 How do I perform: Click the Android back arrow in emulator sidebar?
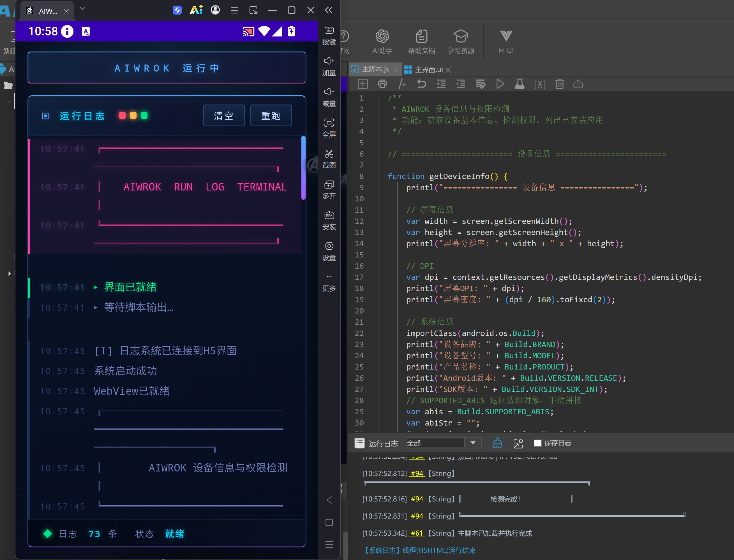click(x=329, y=500)
